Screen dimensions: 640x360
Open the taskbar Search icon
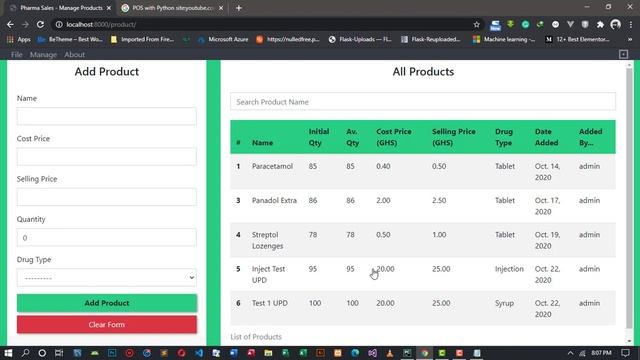pyautogui.click(x=25, y=353)
